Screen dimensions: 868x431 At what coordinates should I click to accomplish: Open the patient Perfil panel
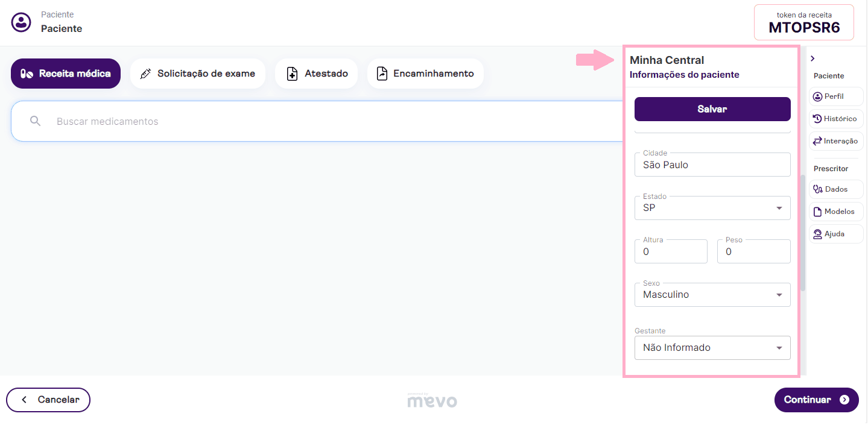click(x=835, y=96)
